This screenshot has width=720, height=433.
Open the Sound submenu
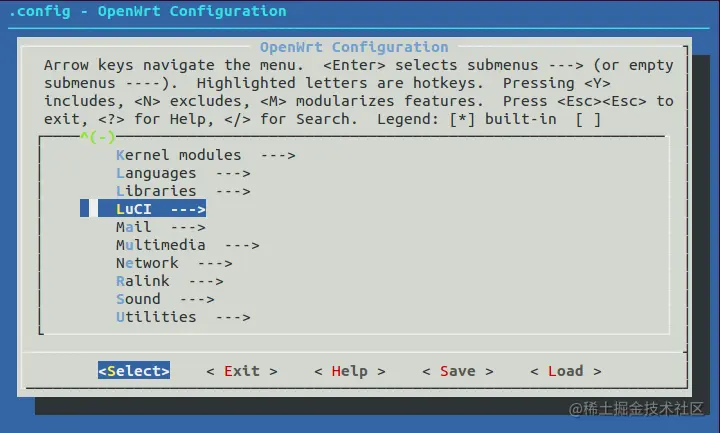click(x=165, y=299)
